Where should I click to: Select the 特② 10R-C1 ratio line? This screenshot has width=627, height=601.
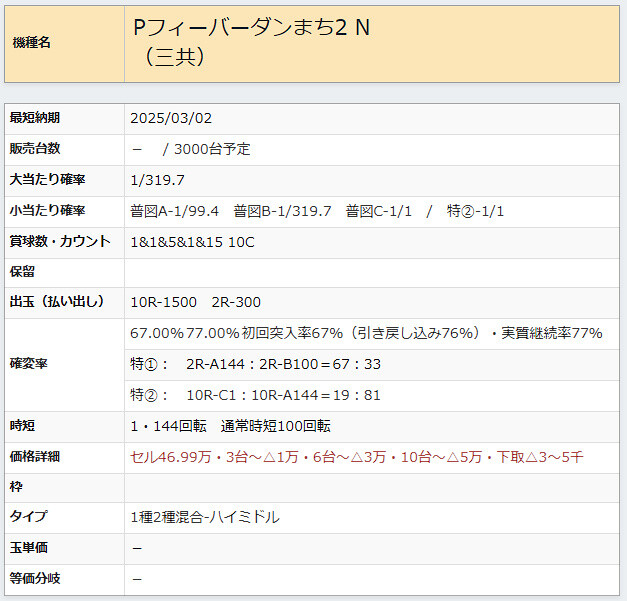[256, 395]
